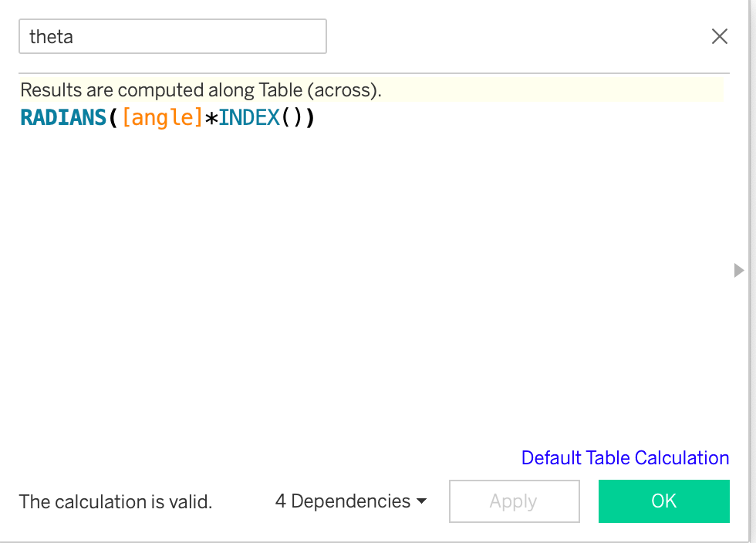Confirm the calculation with the OK button
The width and height of the screenshot is (756, 543).
(x=663, y=501)
